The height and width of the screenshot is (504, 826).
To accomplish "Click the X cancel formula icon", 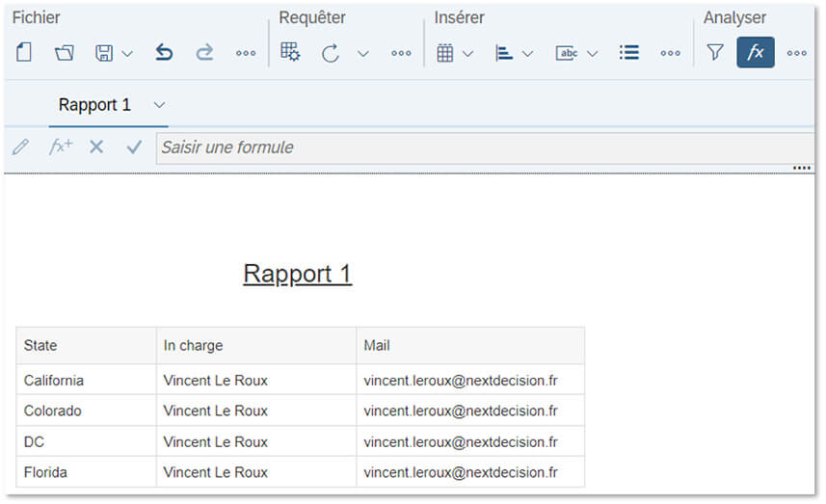I will [96, 146].
